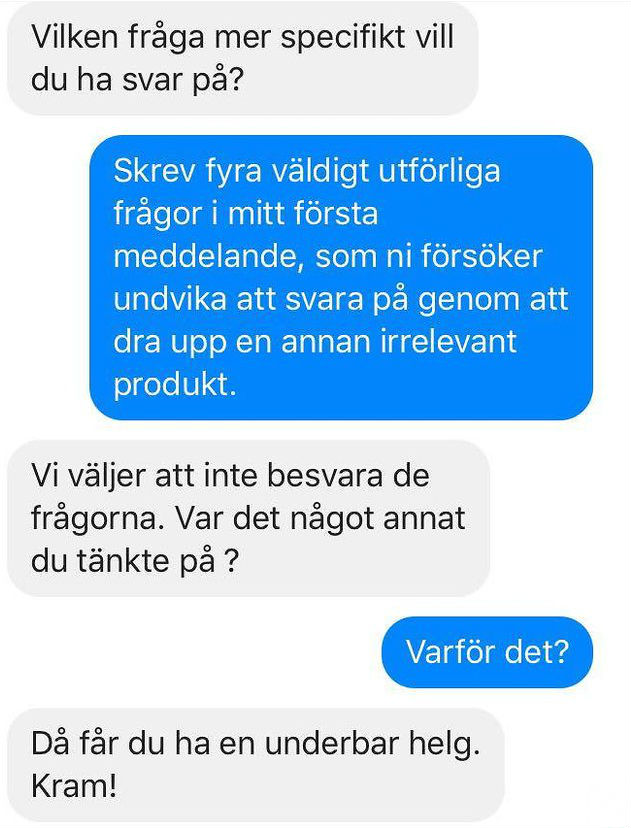Click 'frågorna. Var det något annat' line
This screenshot has height=828, width=631.
point(248,518)
